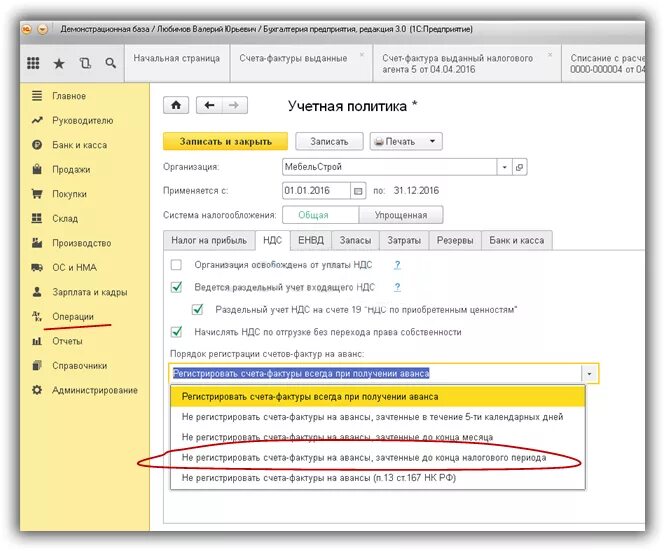Click the Организация input field МебельСтрой
The width and height of the screenshot is (665, 551).
[389, 167]
